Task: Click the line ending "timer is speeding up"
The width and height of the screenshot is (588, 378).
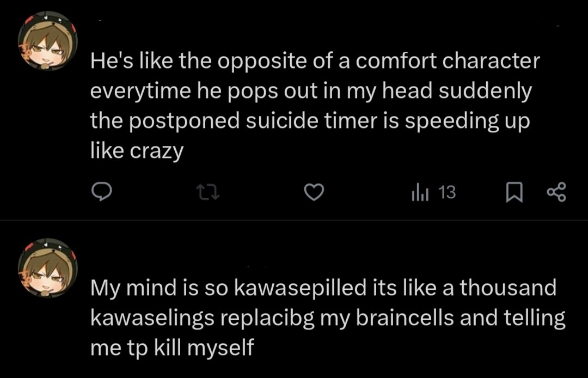Action: tap(310, 121)
